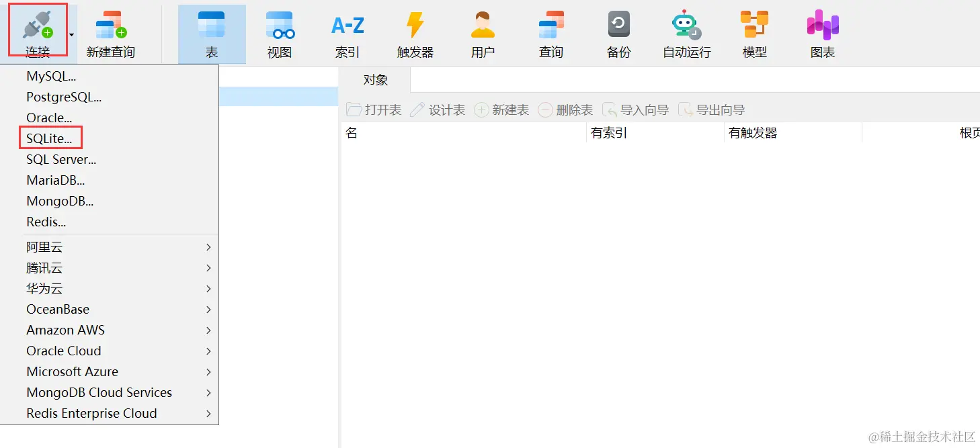The height and width of the screenshot is (448, 980).
Task: Expand the Oracle Cloud submenu
Action: click(x=110, y=351)
